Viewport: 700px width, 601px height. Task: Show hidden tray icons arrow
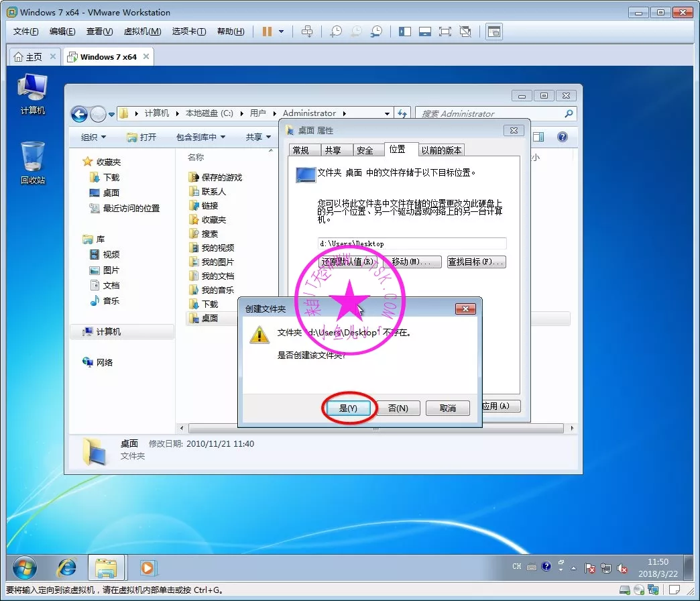click(575, 567)
